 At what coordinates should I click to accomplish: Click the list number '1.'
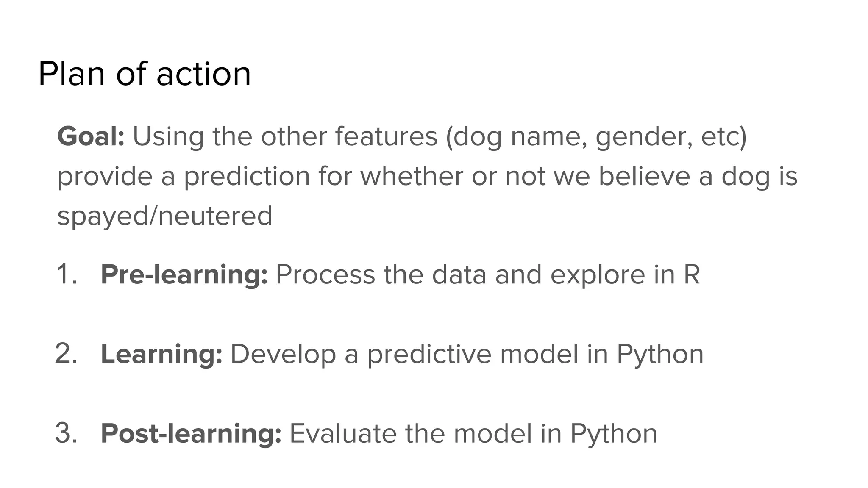67,274
